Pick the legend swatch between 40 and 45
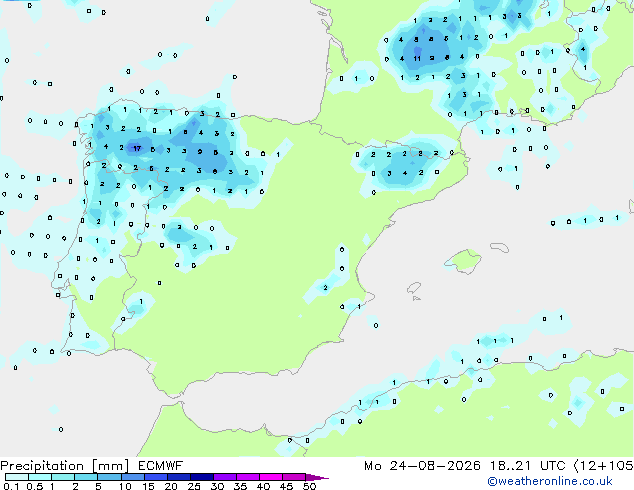 (271, 477)
